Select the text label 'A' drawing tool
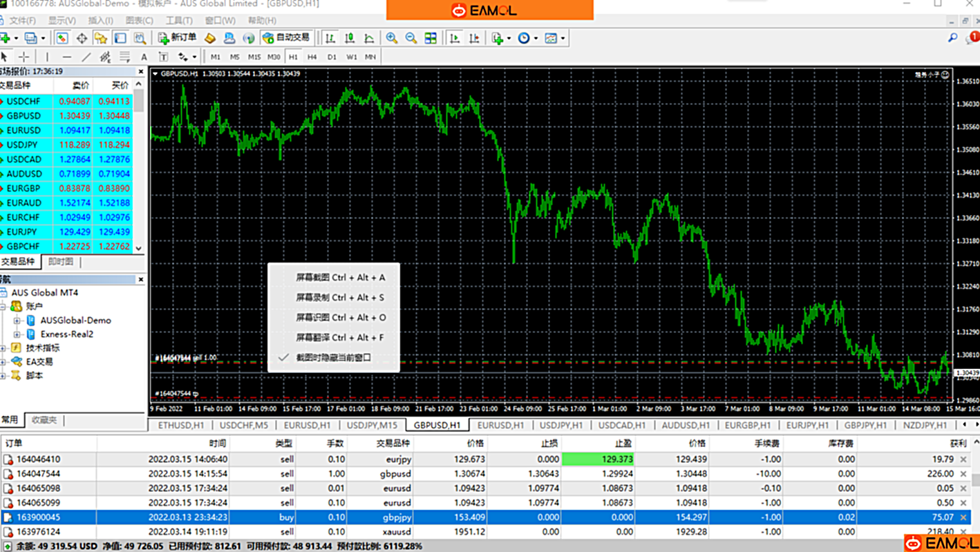 coord(144,57)
